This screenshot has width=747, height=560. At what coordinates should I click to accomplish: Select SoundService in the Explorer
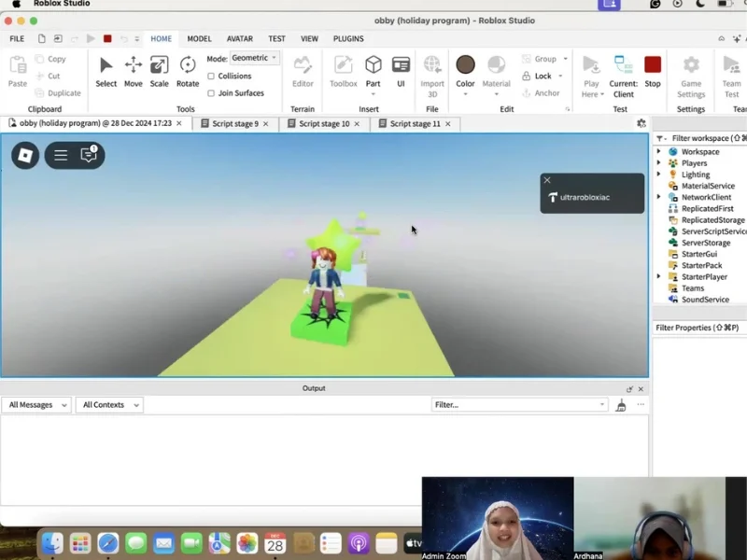pyautogui.click(x=705, y=299)
